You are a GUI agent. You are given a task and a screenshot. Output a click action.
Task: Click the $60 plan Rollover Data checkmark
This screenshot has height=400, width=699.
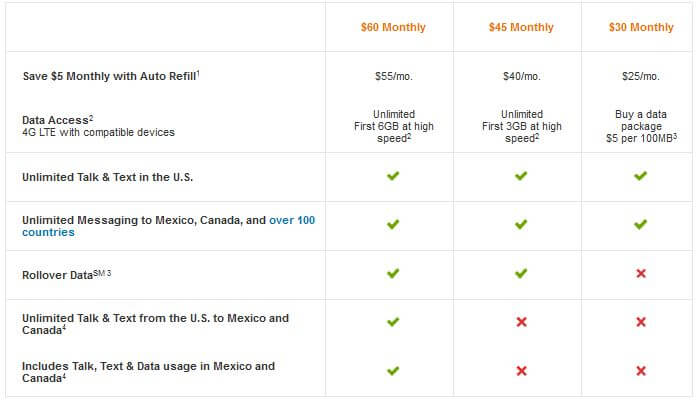pos(393,273)
